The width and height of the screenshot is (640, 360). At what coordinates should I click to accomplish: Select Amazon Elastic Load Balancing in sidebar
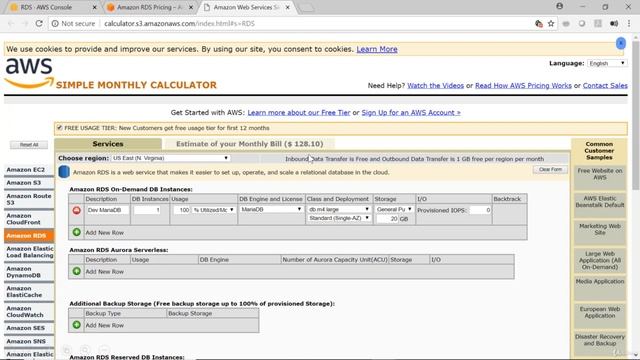[29, 252]
